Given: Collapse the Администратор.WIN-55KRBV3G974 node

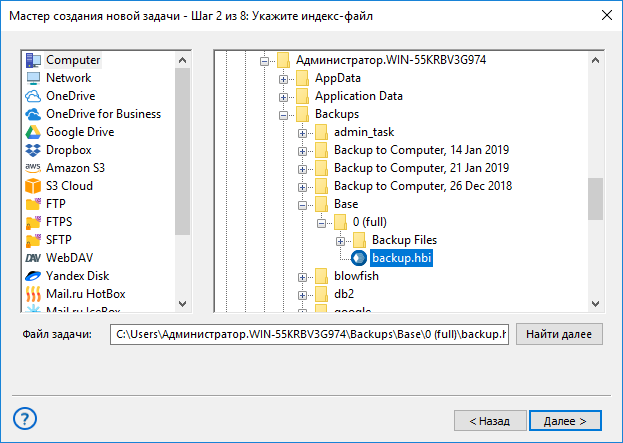Looking at the screenshot, I should 264,61.
